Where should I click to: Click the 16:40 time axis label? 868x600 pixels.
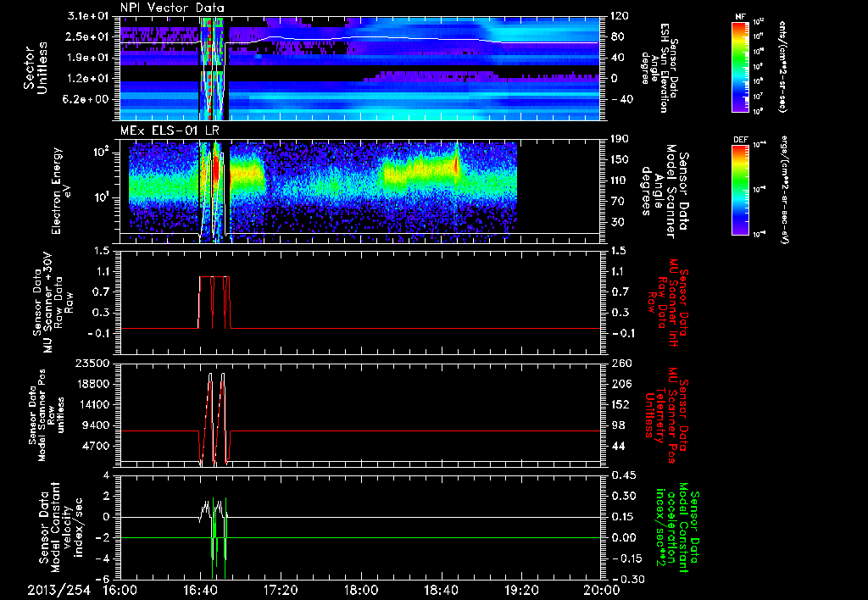[200, 591]
